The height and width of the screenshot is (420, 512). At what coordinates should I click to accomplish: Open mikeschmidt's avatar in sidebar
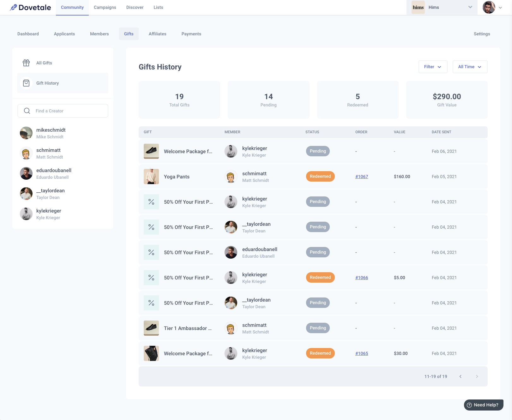[x=26, y=133]
